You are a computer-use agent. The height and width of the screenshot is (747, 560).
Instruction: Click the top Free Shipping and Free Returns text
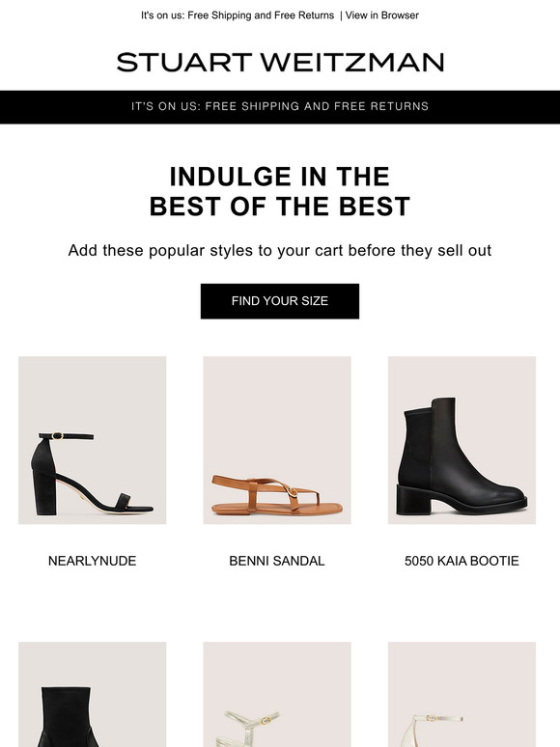pyautogui.click(x=238, y=15)
